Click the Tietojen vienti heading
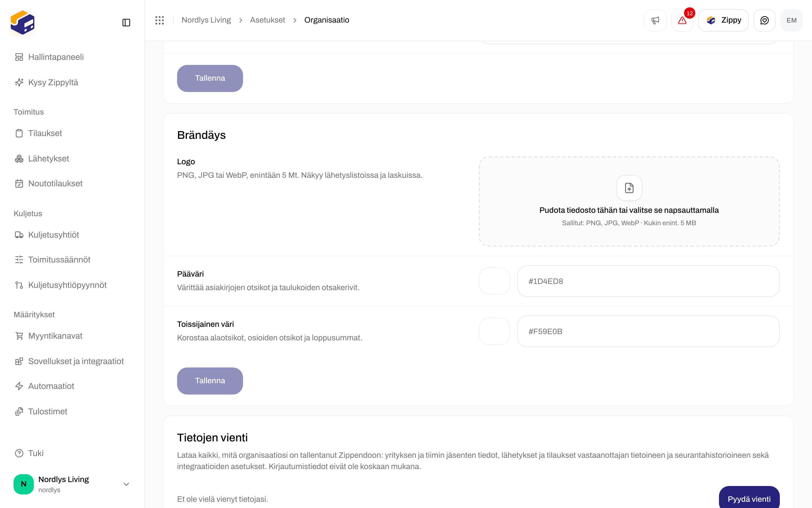This screenshot has width=812, height=508. (x=212, y=438)
